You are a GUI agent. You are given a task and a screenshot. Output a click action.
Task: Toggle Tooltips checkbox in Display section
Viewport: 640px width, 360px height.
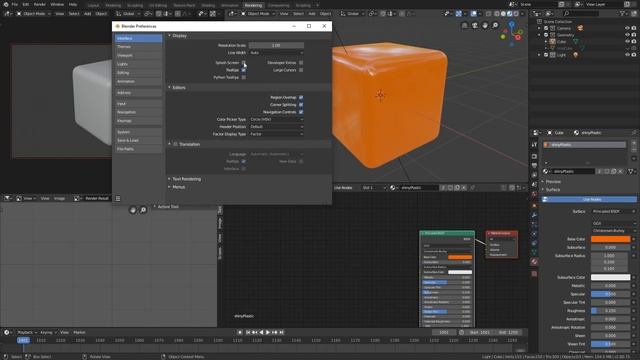(x=244, y=70)
